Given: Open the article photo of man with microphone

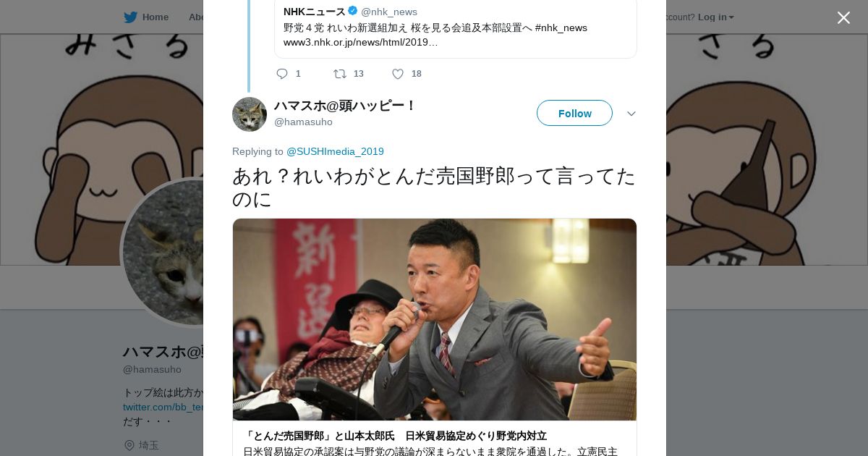Looking at the screenshot, I should click(x=435, y=319).
